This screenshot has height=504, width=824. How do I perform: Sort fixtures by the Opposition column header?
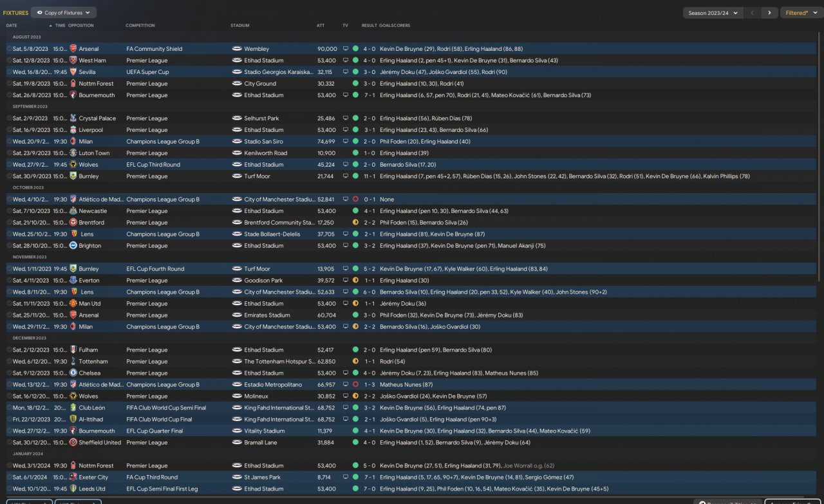click(x=81, y=26)
